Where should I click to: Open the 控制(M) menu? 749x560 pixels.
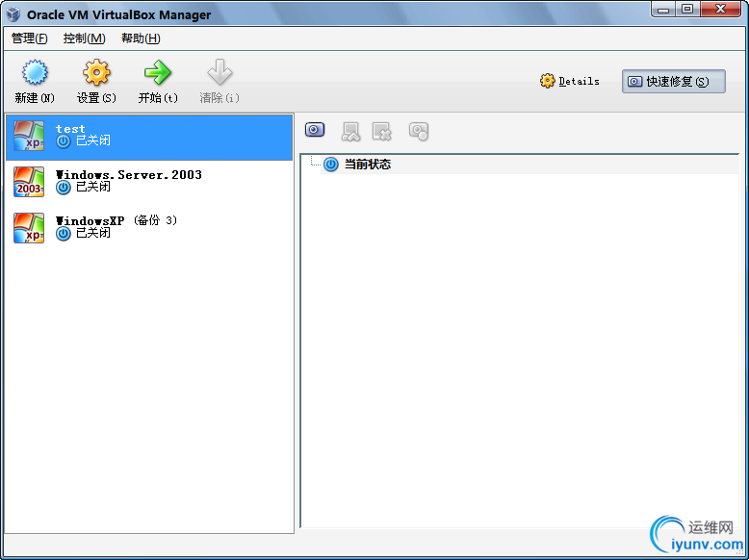85,38
